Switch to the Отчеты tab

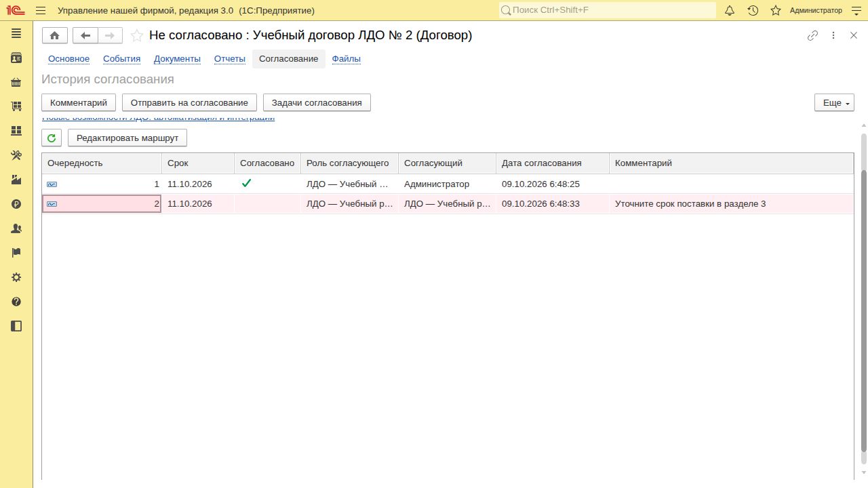(x=230, y=59)
